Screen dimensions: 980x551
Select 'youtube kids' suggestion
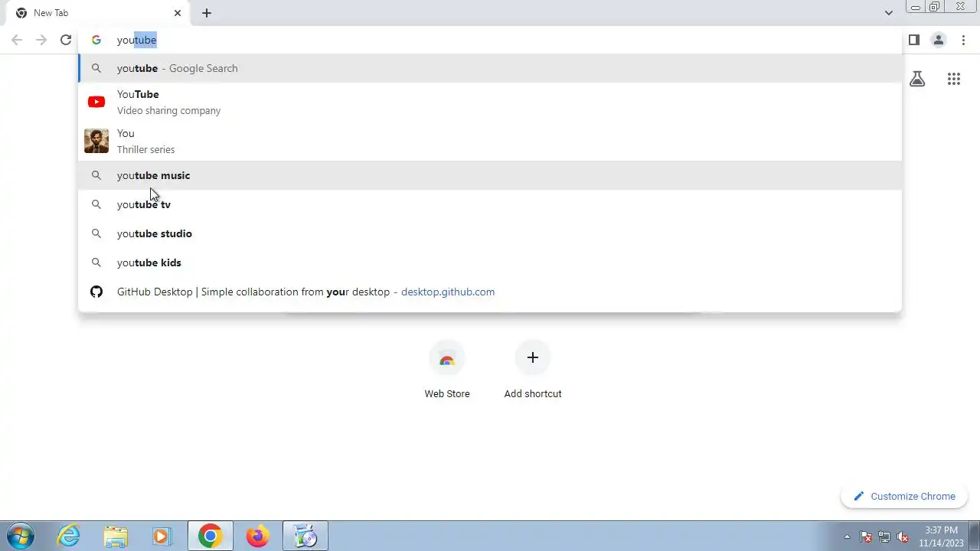tap(490, 262)
